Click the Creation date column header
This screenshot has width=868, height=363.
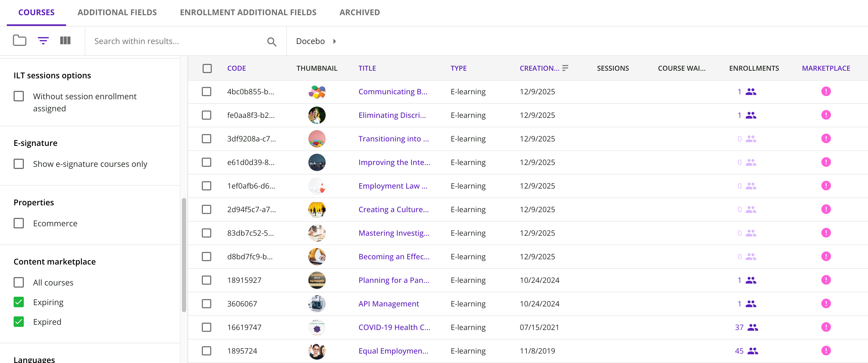[x=539, y=68]
